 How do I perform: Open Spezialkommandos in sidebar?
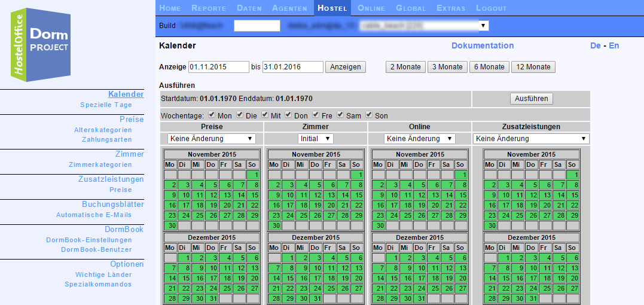[98, 284]
